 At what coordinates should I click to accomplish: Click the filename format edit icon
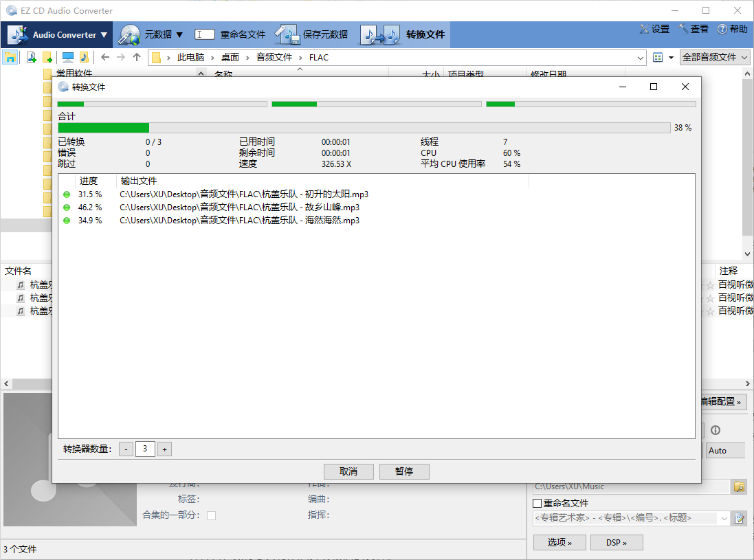tap(739, 518)
